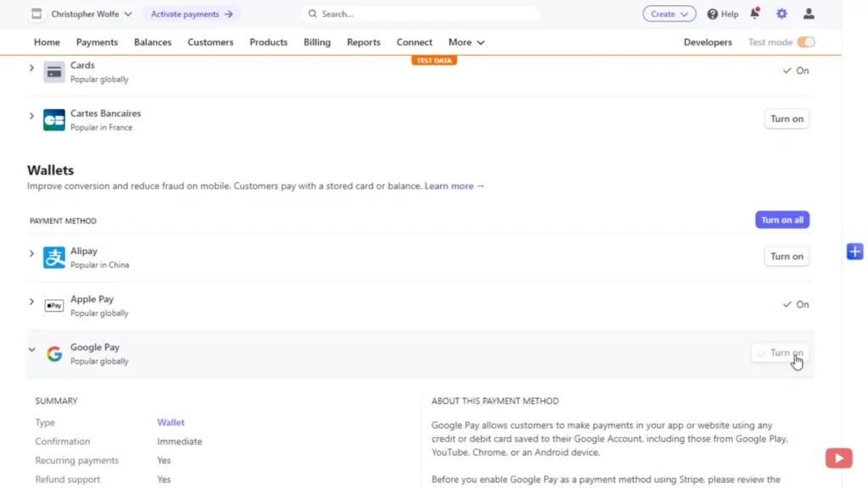Expand the Cartes Bancaires row chevron
This screenshot has width=868, height=488.
[x=31, y=115]
